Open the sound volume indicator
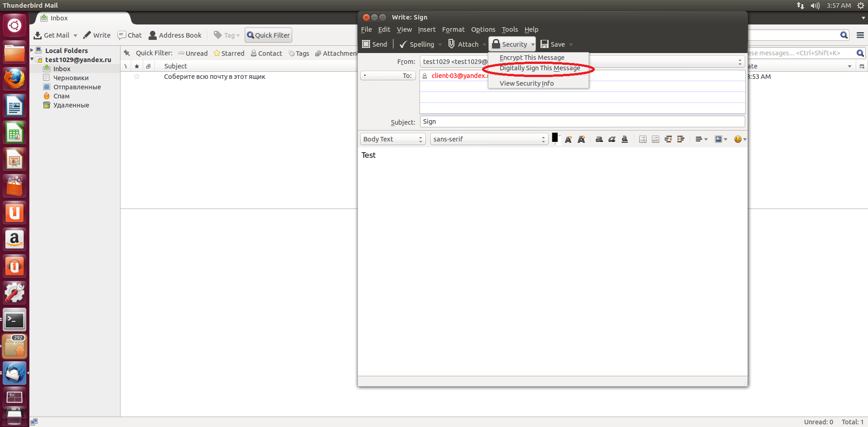Image resolution: width=868 pixels, height=427 pixels. click(x=815, y=5)
